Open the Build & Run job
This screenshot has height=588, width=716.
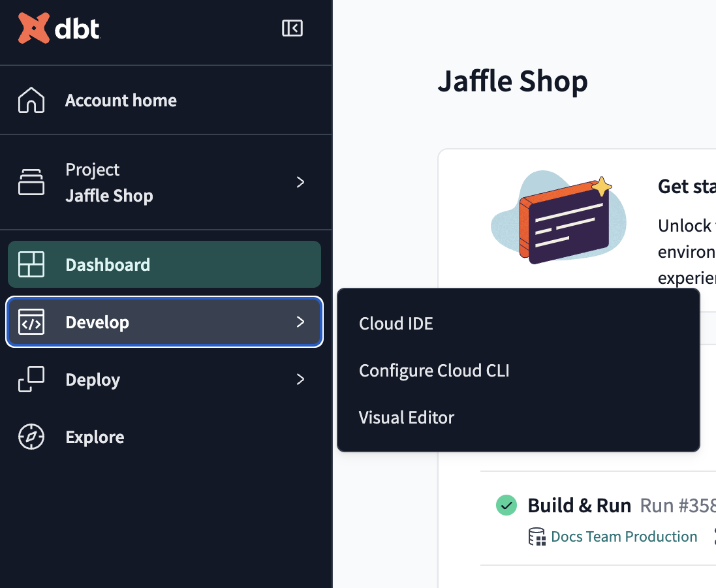click(x=579, y=506)
